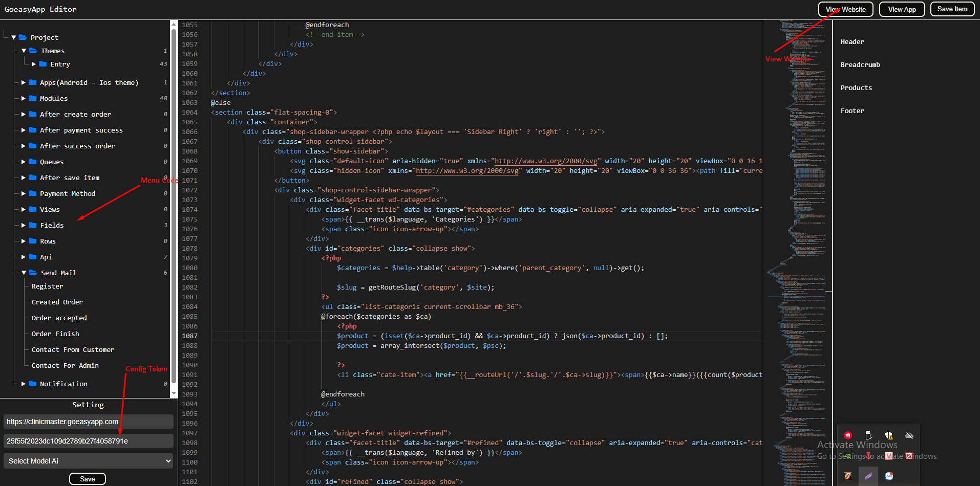Open the Contact From Customer mail template
This screenshot has height=486, width=980.
[x=73, y=350]
